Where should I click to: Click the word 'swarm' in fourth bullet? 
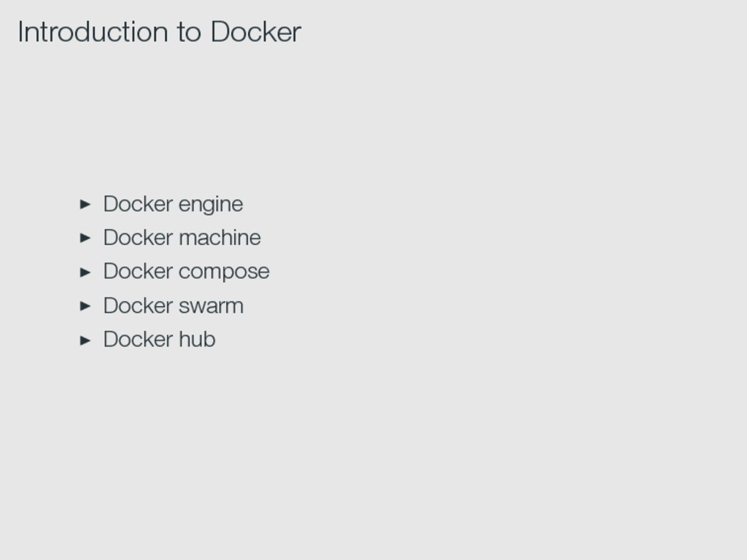click(x=211, y=306)
